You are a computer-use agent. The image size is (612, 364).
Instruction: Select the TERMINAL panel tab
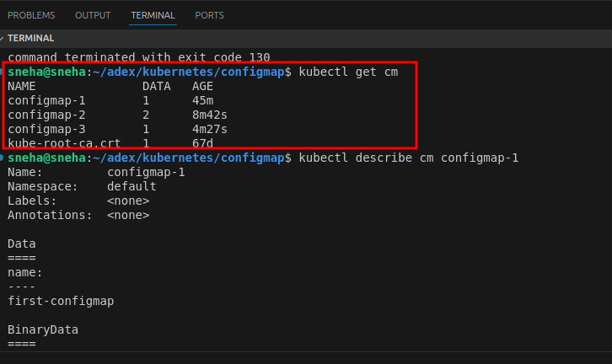153,15
